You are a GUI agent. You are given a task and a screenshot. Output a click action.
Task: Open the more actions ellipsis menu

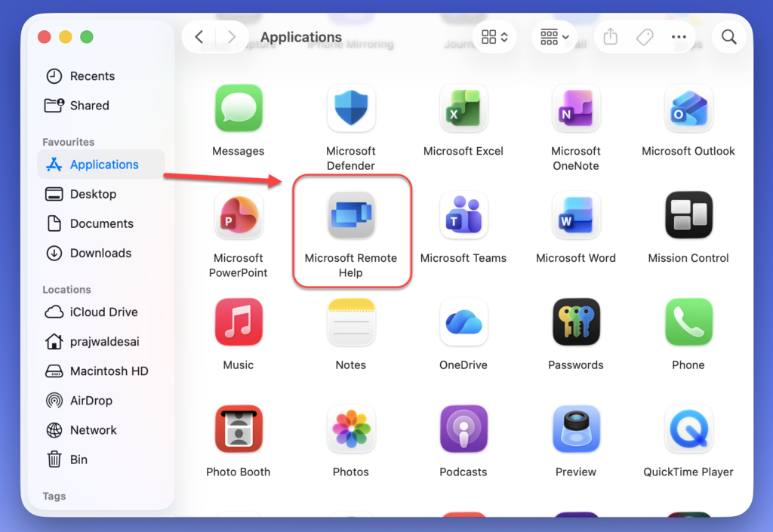[679, 37]
